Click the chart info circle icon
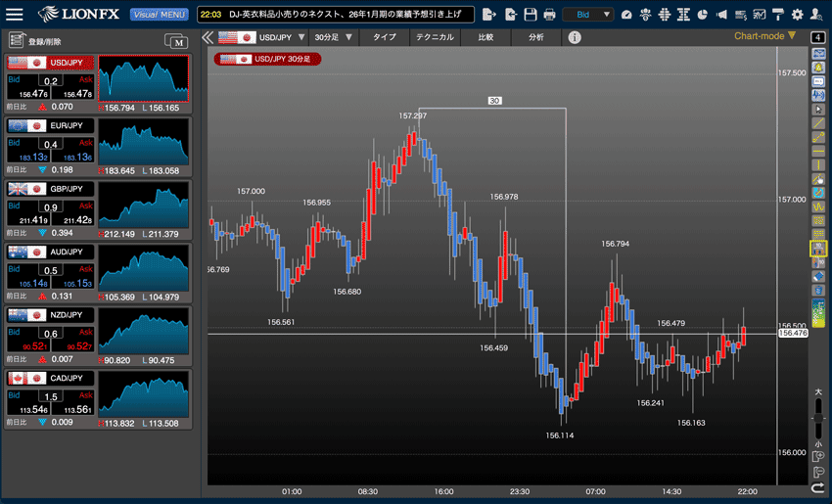 click(575, 37)
